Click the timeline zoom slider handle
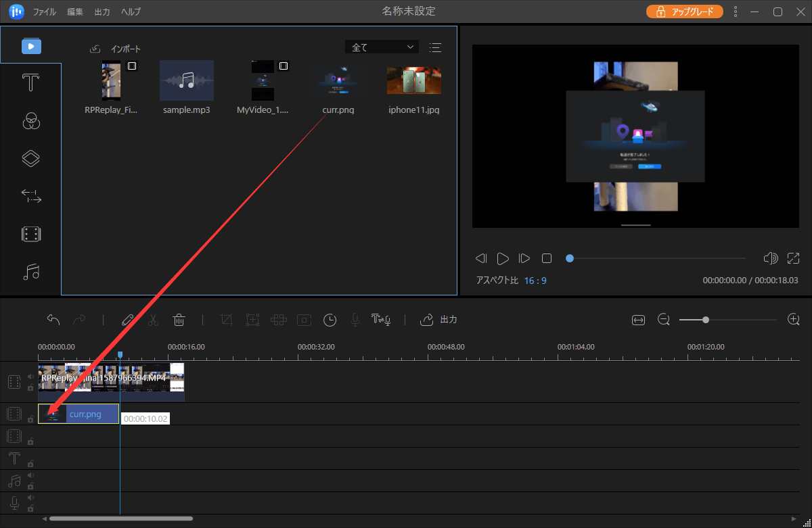 [x=706, y=320]
